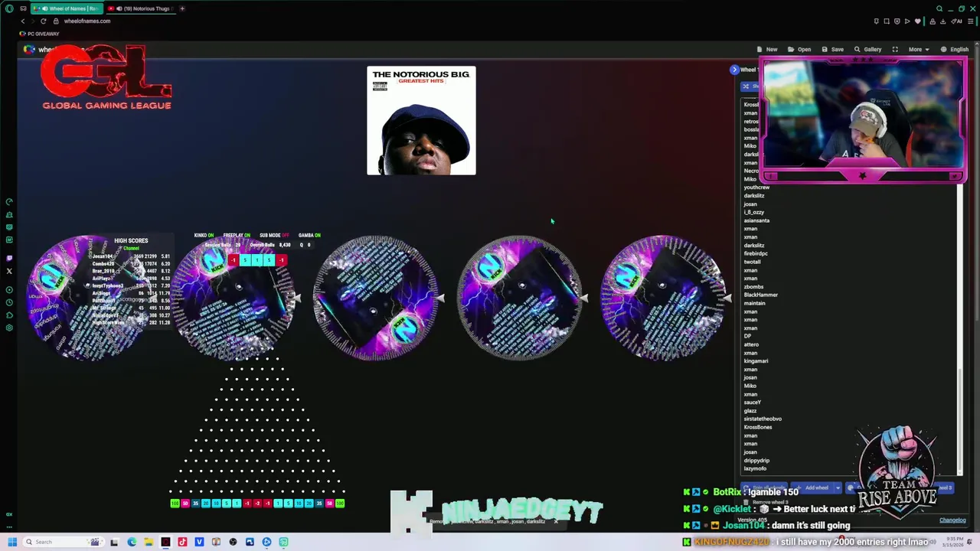Expand the More dropdown menu
980x551 pixels.
click(918, 50)
